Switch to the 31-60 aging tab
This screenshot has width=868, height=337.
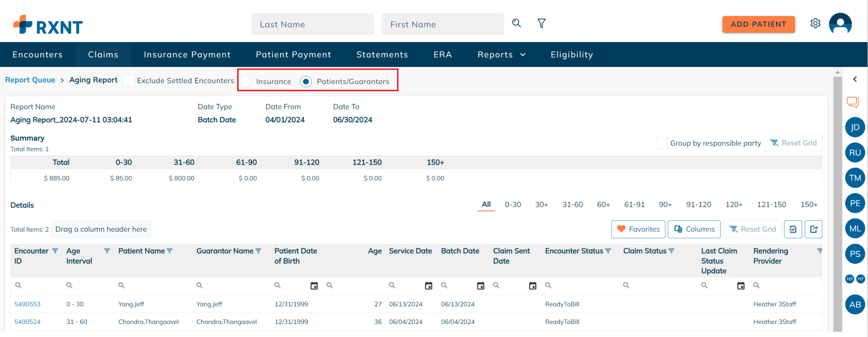pos(572,205)
